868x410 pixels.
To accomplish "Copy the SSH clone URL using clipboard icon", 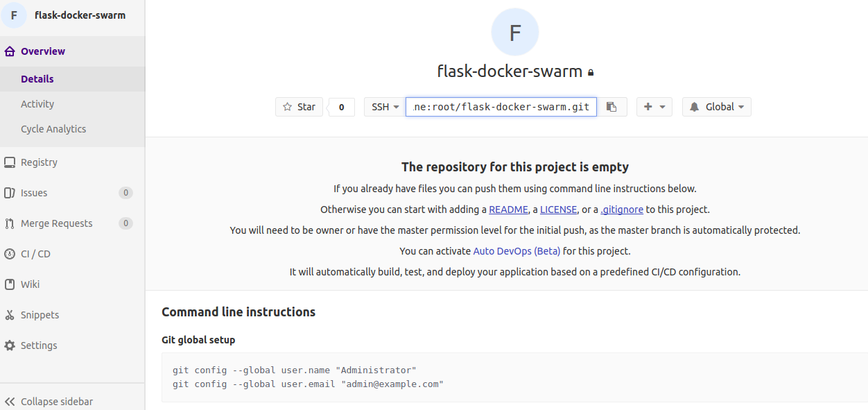I will click(x=611, y=106).
